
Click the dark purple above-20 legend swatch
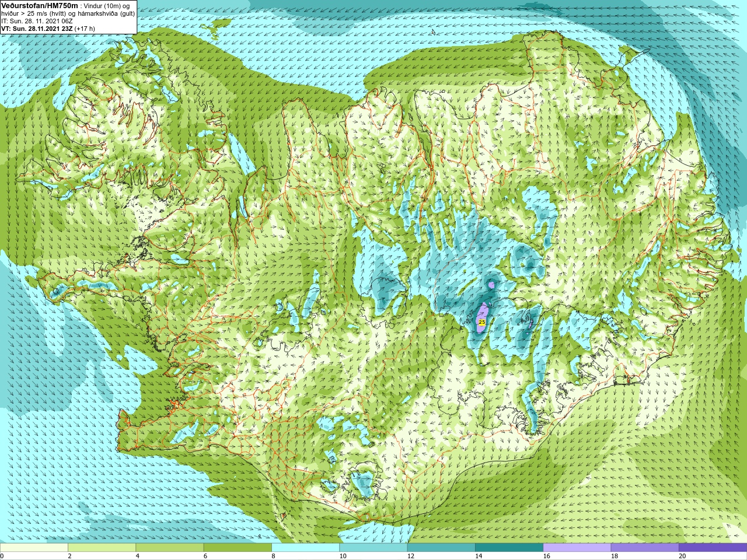click(x=713, y=548)
